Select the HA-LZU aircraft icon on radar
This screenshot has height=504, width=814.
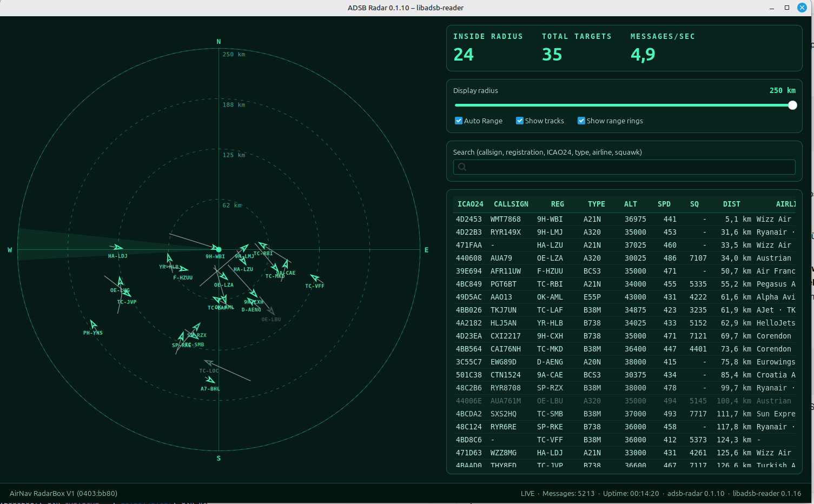(x=242, y=261)
